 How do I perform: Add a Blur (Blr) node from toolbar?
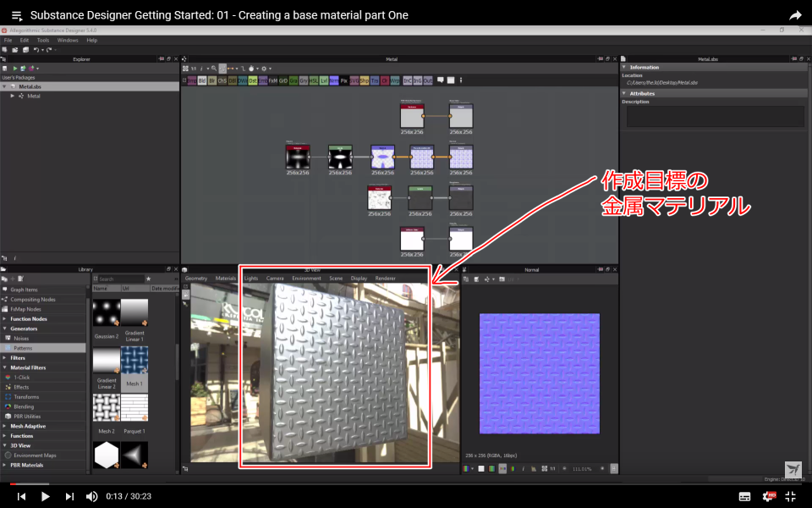[212, 81]
